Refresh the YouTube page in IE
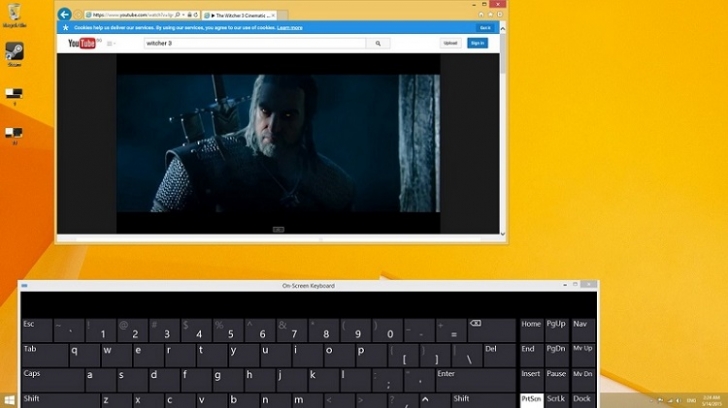This screenshot has height=408, width=728. tap(195, 15)
